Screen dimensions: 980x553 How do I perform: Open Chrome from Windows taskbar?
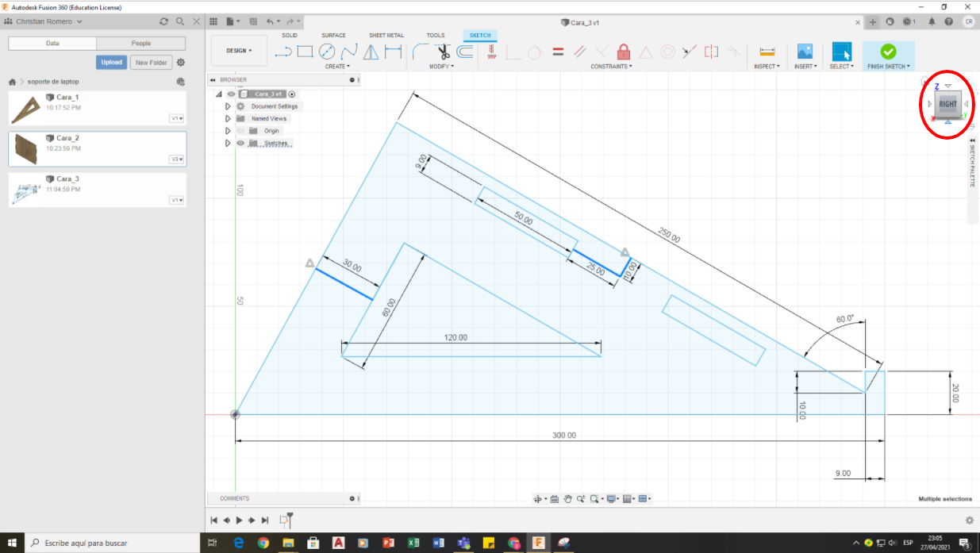[263, 543]
